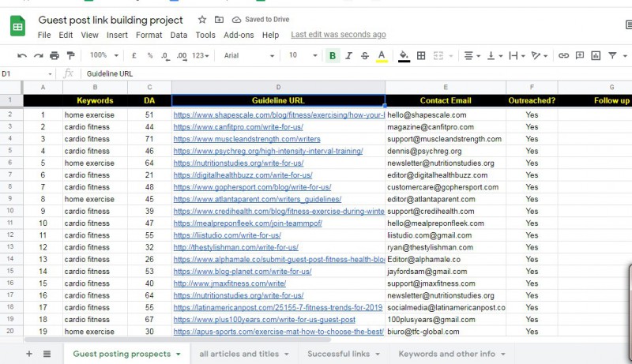
Task: Select column D header
Action: coord(278,88)
